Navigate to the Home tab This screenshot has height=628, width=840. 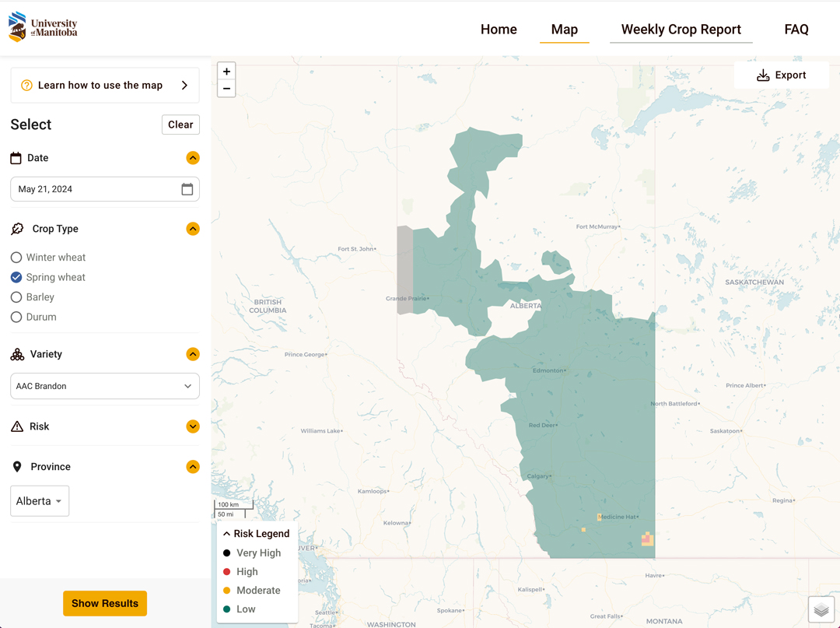pos(499,29)
